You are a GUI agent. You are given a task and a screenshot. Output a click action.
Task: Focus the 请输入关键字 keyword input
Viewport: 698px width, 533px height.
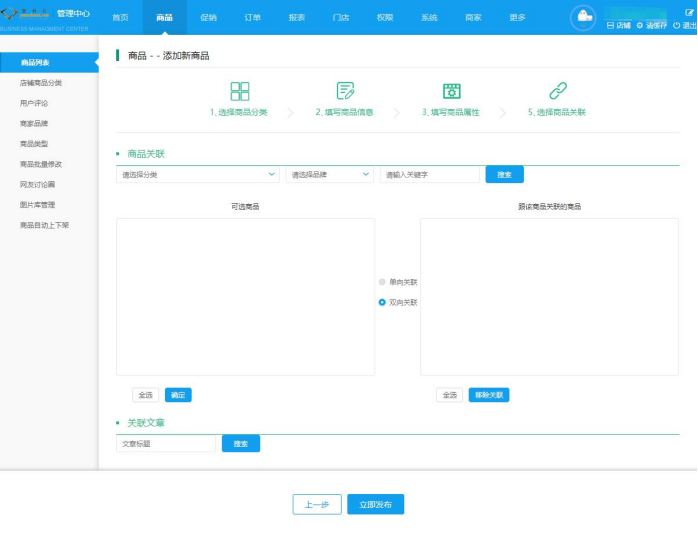430,175
